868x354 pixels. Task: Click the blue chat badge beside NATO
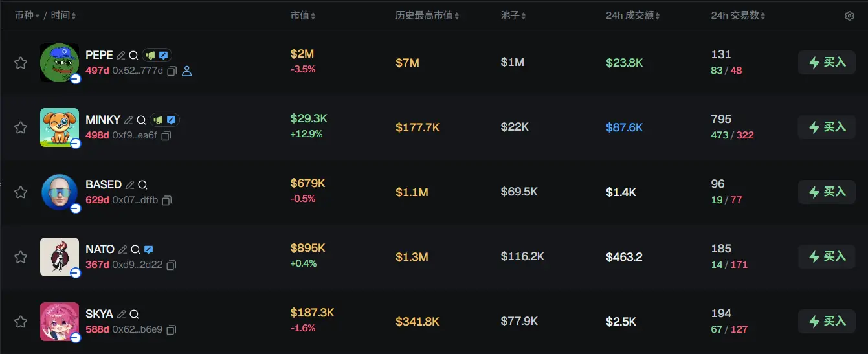pos(149,249)
